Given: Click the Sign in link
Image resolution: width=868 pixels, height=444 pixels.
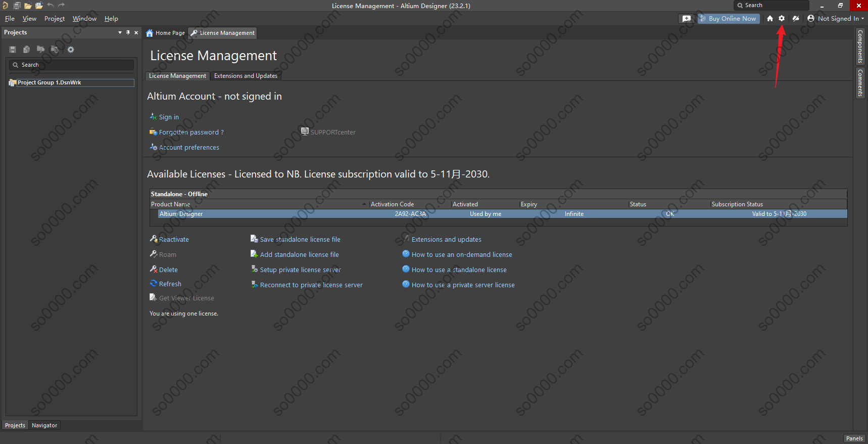Looking at the screenshot, I should [x=169, y=117].
